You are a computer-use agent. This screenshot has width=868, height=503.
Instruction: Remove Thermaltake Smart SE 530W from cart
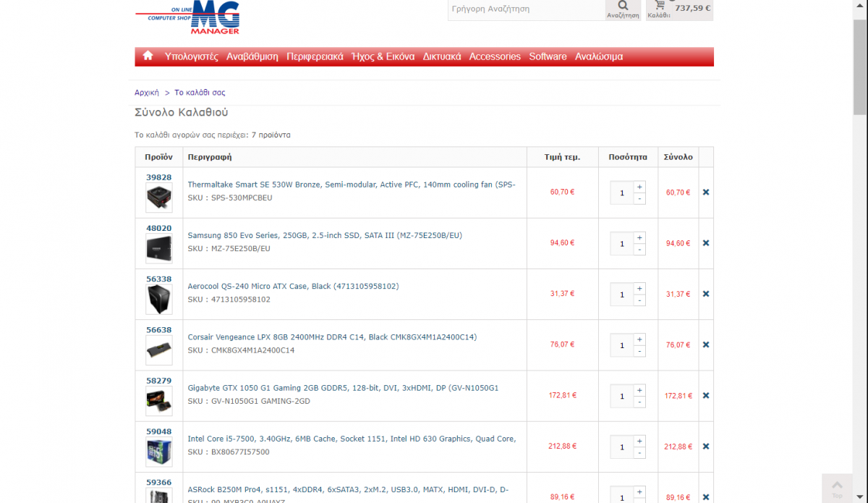point(706,193)
